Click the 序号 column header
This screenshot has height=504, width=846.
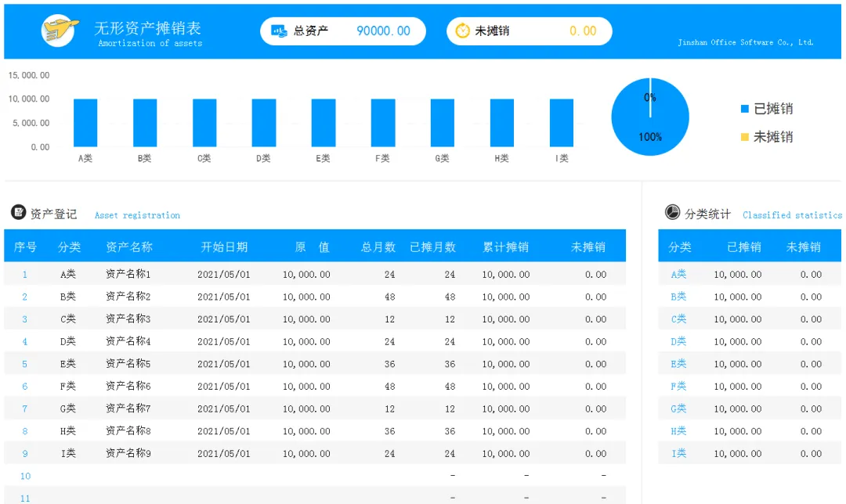point(25,247)
